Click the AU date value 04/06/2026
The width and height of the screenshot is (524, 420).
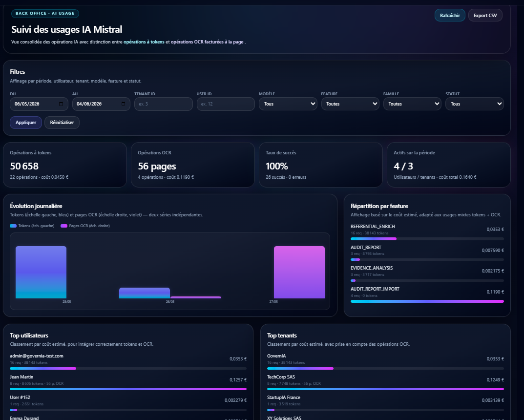[x=89, y=104]
